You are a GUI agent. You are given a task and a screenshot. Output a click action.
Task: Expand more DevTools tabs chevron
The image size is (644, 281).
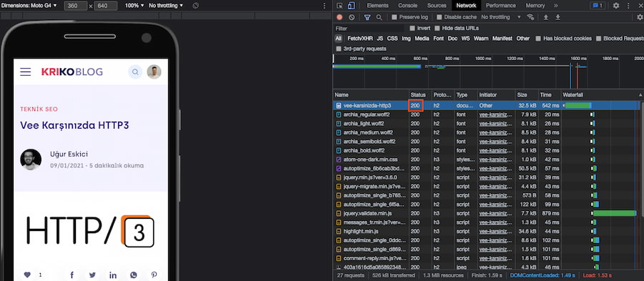[556, 6]
